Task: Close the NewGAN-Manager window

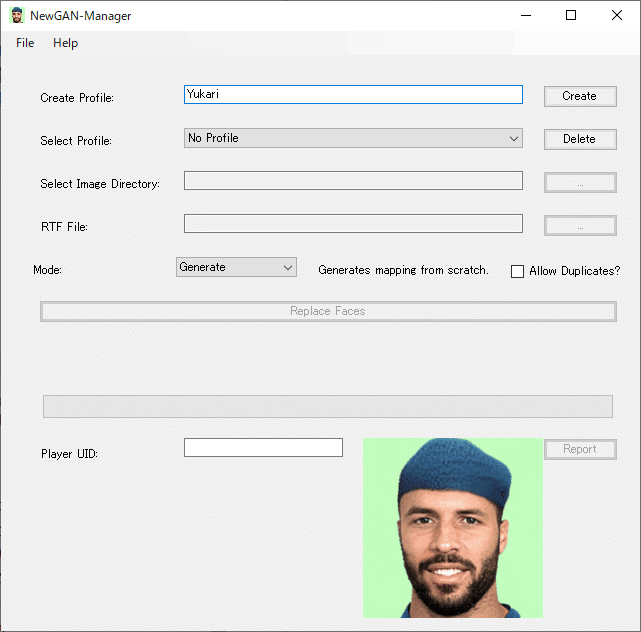Action: (616, 16)
